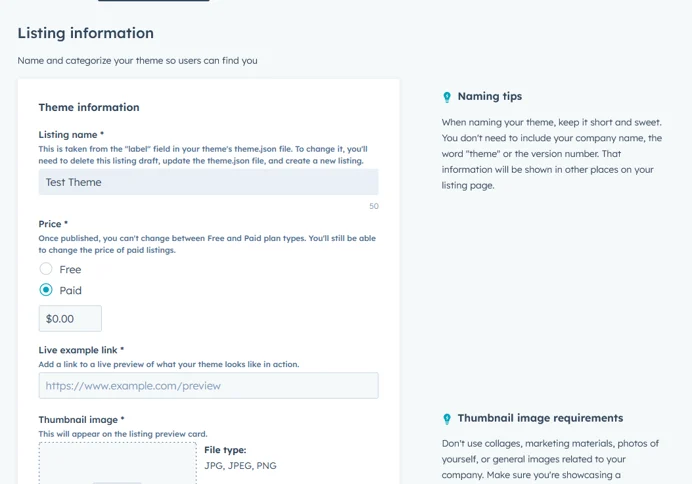Click the Naming tips heading
Viewport: 692px width, 484px height.
pyautogui.click(x=489, y=96)
